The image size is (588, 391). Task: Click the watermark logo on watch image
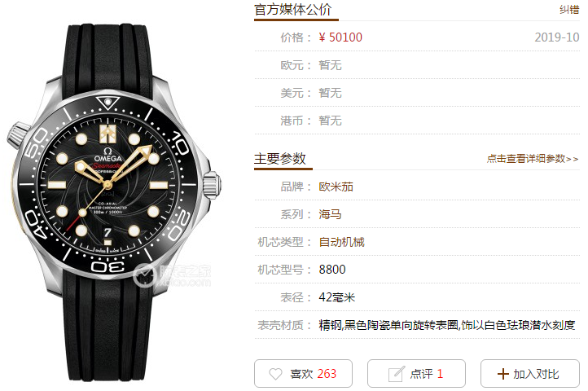(x=172, y=275)
